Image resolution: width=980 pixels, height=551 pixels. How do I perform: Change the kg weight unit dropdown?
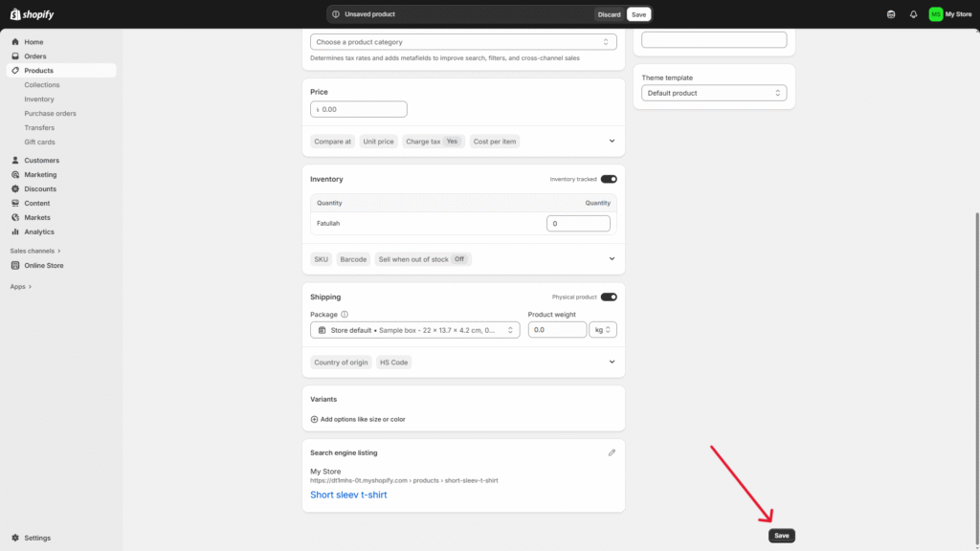coord(603,329)
